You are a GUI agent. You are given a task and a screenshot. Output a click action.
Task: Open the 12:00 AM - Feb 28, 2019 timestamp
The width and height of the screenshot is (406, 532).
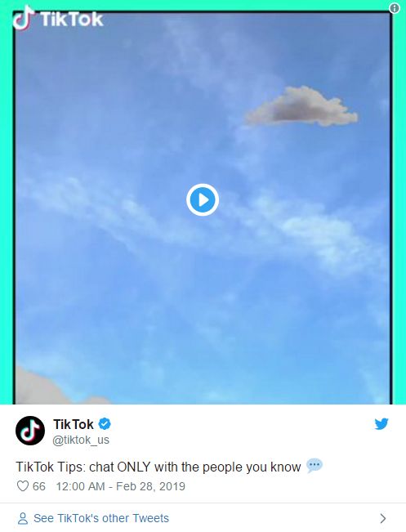(x=120, y=486)
